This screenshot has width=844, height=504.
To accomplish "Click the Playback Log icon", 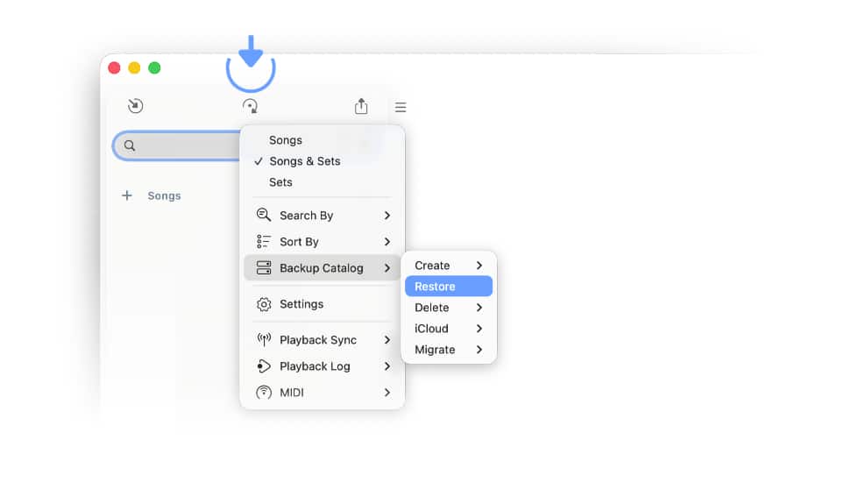I will point(264,366).
